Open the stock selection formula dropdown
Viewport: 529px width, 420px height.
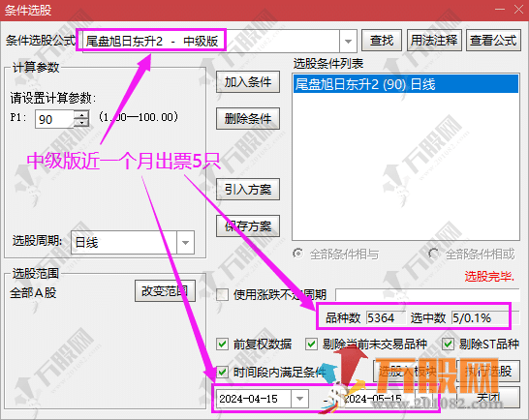(x=348, y=41)
